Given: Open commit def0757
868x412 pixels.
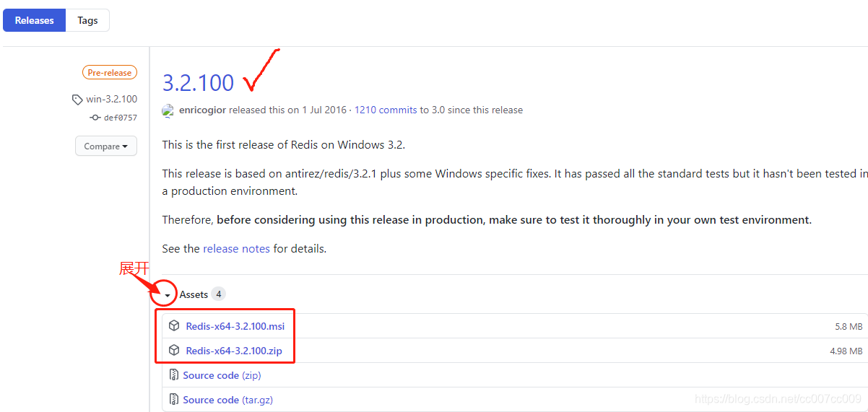Looking at the screenshot, I should point(121,118).
